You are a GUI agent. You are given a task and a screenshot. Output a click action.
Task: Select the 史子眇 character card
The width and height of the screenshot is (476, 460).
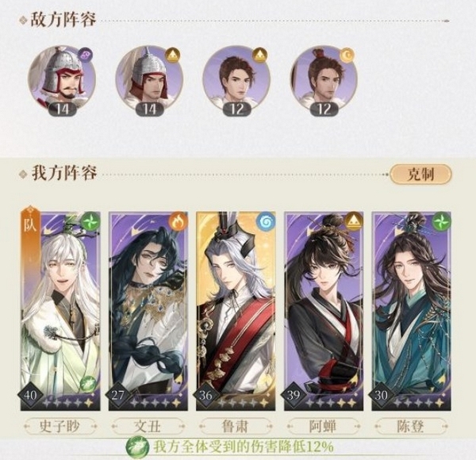(60, 311)
